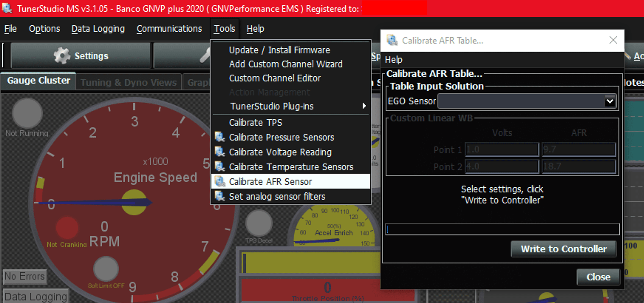644x303 pixels.
Task: Click Point 1 Volts field
Action: point(502,150)
